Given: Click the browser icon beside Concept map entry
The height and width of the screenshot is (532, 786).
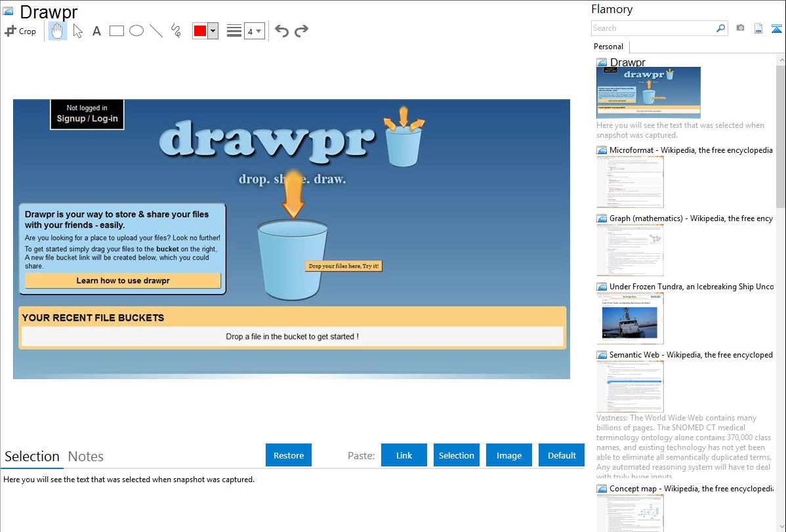Looking at the screenshot, I should [602, 489].
